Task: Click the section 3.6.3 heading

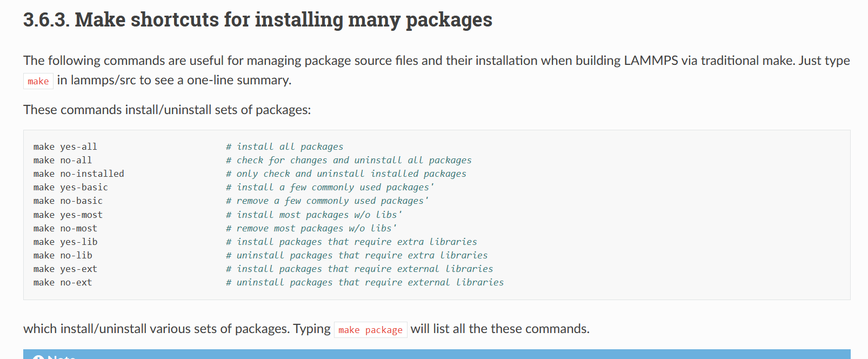Action: pos(257,20)
